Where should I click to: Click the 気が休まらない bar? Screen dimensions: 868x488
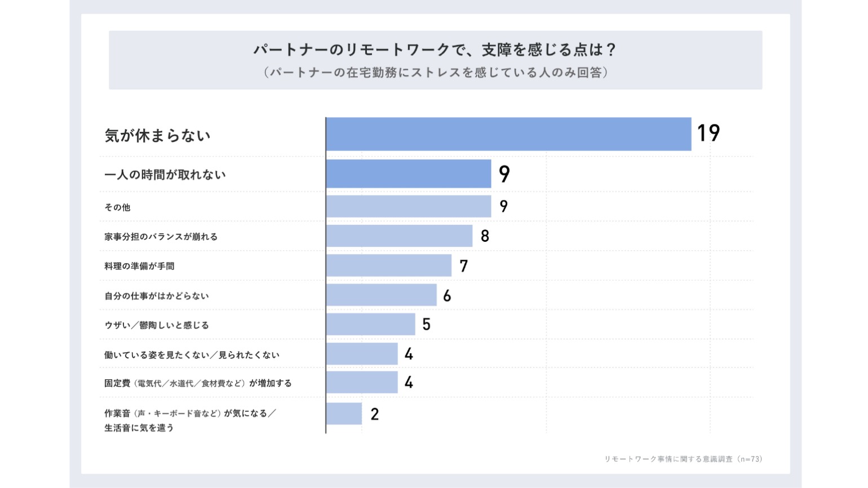(x=508, y=134)
